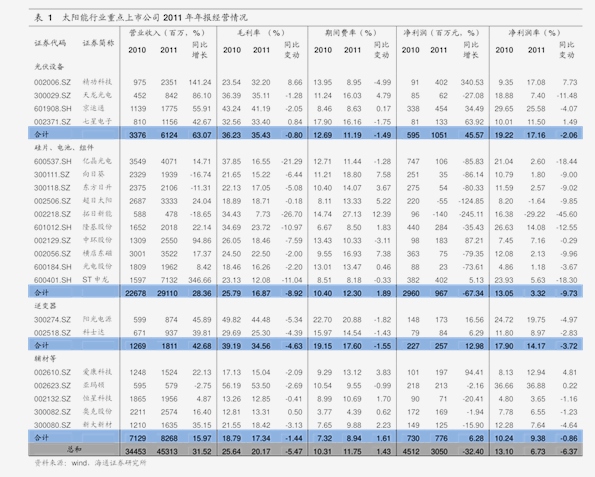Click stock code 600184.SH

tap(53, 267)
